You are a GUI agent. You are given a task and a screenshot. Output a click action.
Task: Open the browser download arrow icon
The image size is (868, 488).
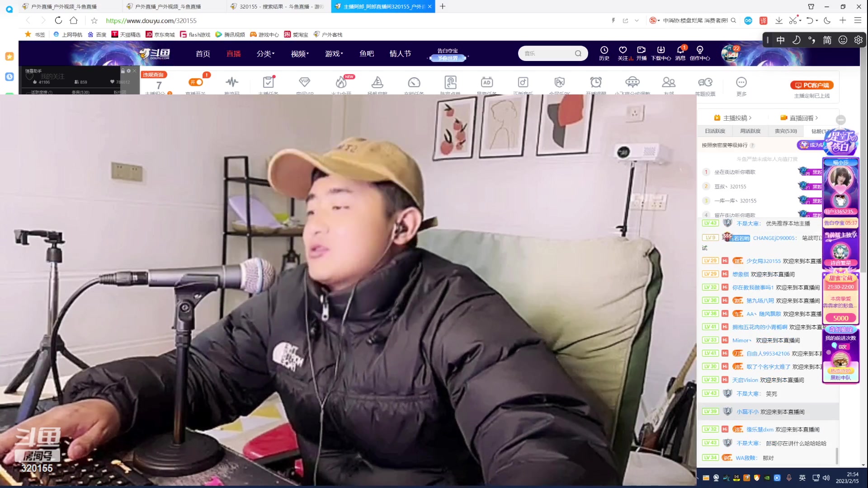pyautogui.click(x=779, y=20)
